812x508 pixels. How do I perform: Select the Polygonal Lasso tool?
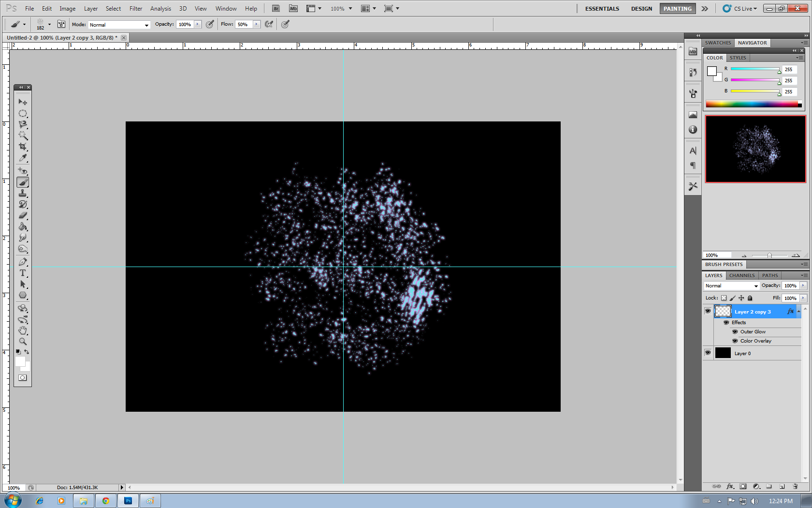pos(23,124)
